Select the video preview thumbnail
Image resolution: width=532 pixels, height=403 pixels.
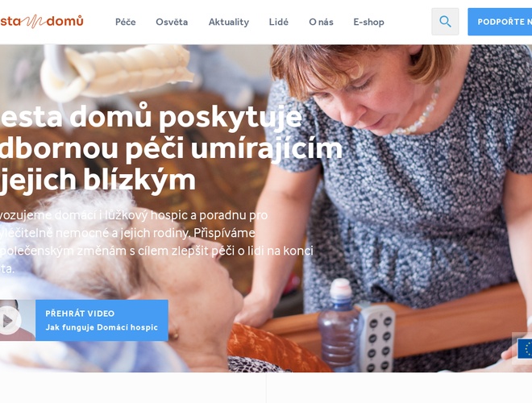(18, 320)
